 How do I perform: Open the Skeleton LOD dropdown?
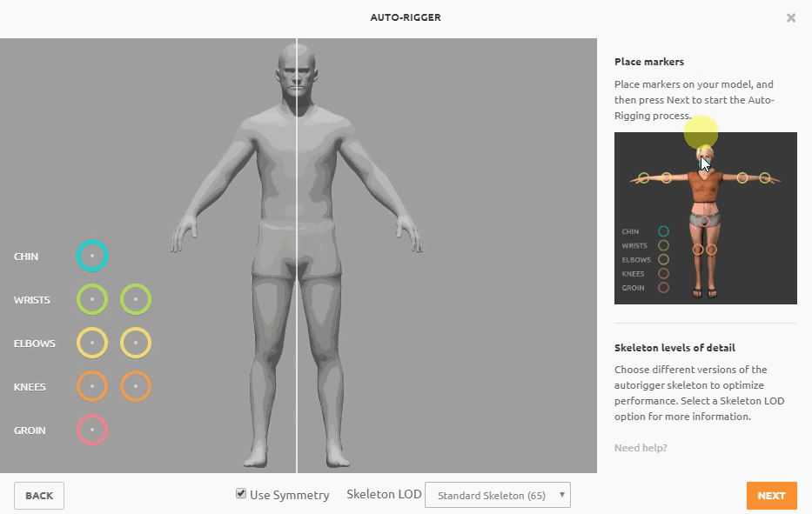click(x=498, y=496)
